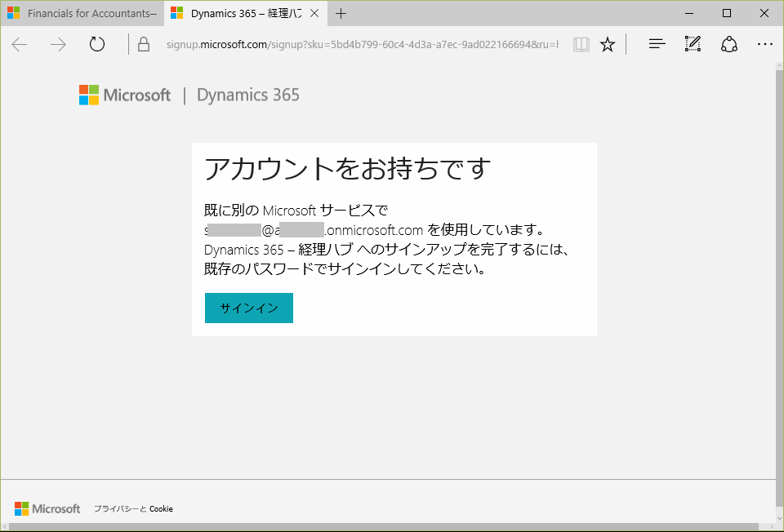This screenshot has width=784, height=532.
Task: Click the Dynamics 365 header text
Action: pyautogui.click(x=248, y=95)
